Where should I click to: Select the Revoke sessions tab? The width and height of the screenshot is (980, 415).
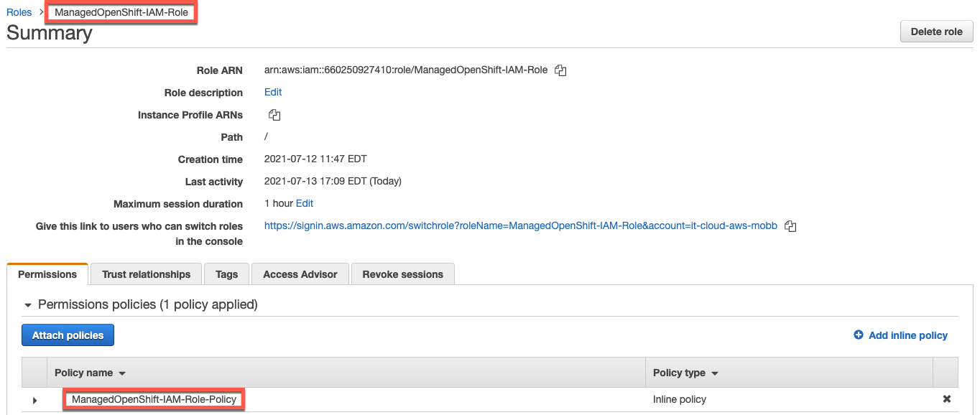pyautogui.click(x=402, y=274)
